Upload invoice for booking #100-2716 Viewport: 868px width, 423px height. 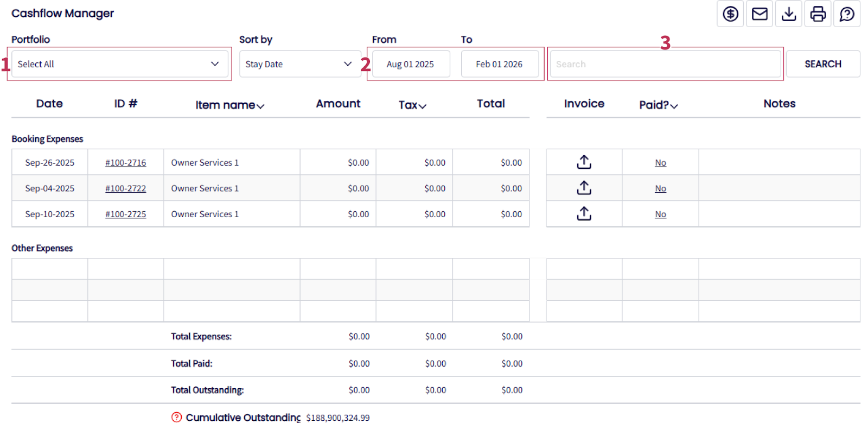[584, 162]
